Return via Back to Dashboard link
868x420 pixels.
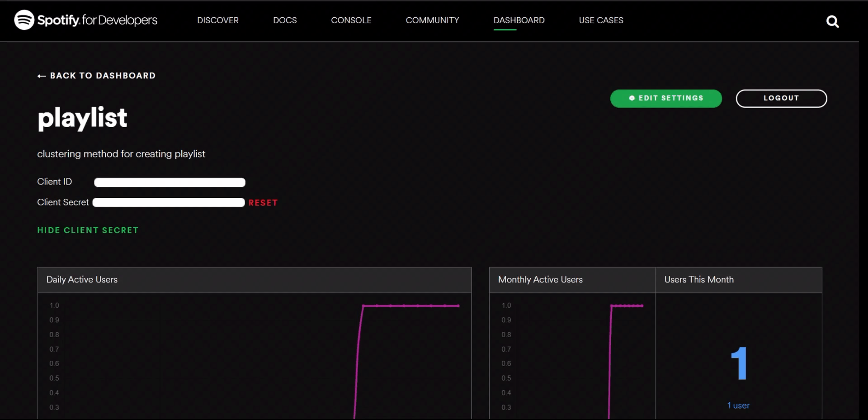click(x=96, y=75)
